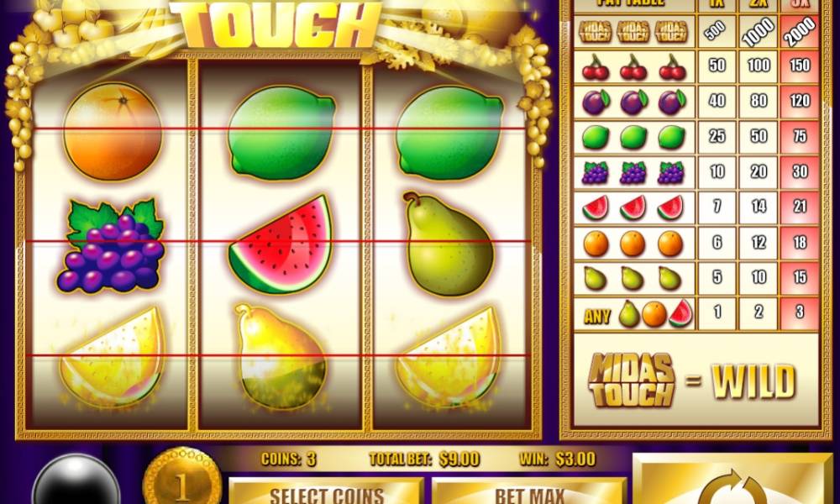The height and width of the screenshot is (504, 840).
Task: Click the ANY pear orange watermelon row
Action: 696,313
